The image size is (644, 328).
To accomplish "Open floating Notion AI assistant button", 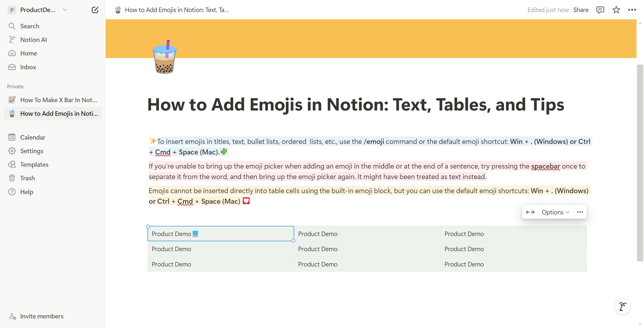I will 622,306.
